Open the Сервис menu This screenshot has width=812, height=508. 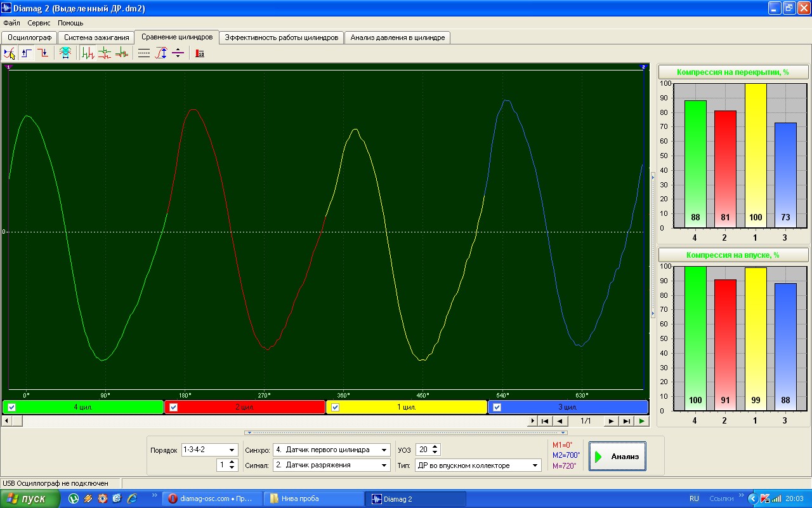point(39,23)
